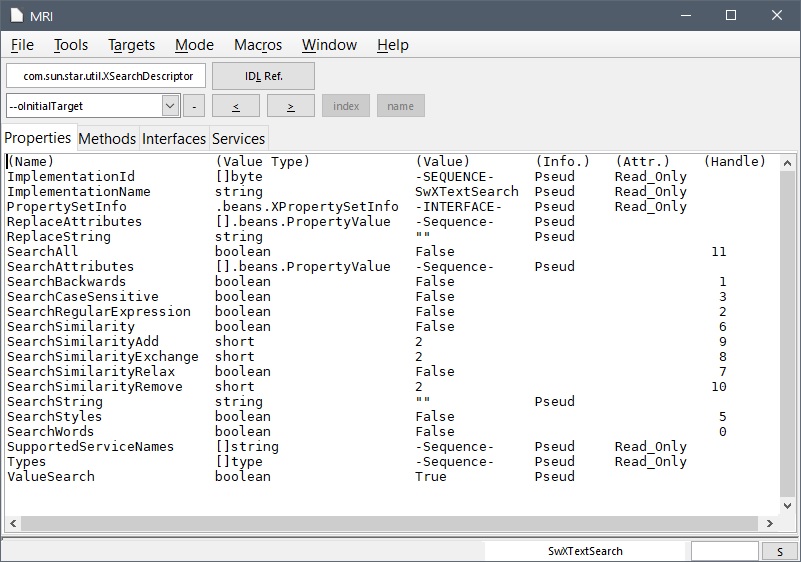
Task: Click the horizontal scrollbar right arrow
Action: 770,523
